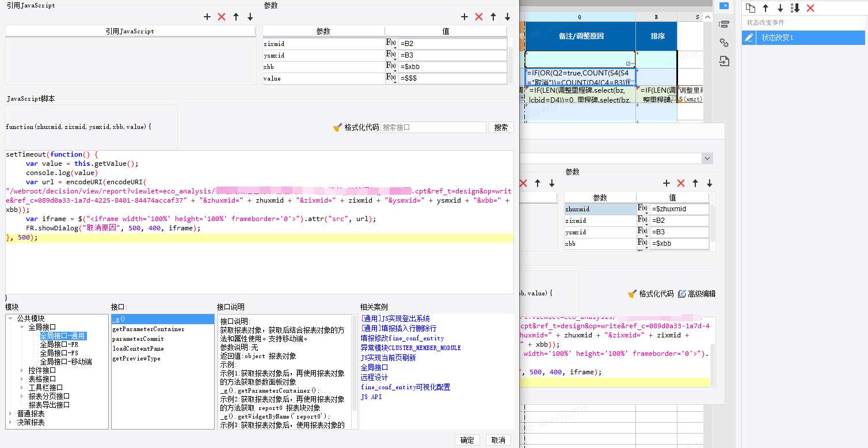Open formula editor F(x) for zixmid row, front dialog
The width and height of the screenshot is (868, 448).
click(391, 44)
